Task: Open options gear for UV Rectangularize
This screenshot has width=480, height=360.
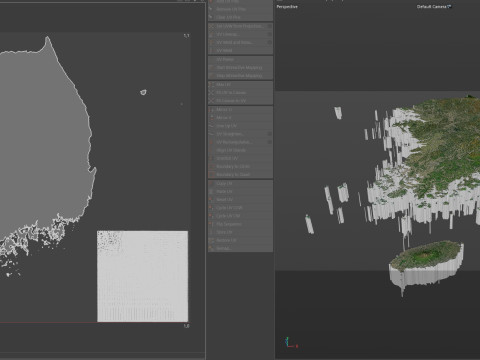Action: click(x=269, y=142)
